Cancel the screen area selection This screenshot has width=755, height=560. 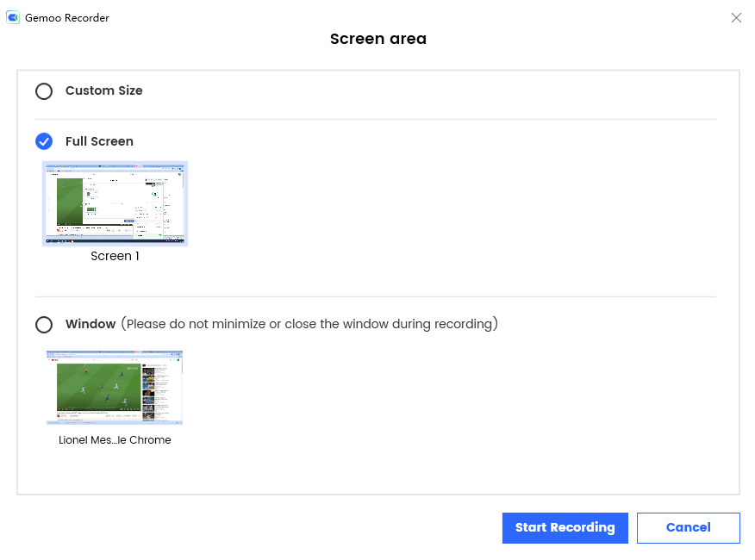click(688, 527)
